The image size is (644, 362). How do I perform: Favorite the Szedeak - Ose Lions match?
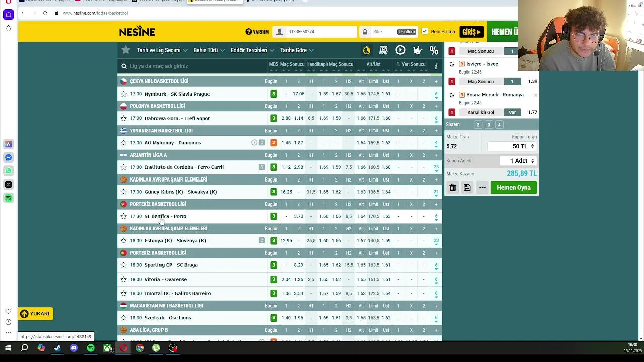tap(123, 318)
